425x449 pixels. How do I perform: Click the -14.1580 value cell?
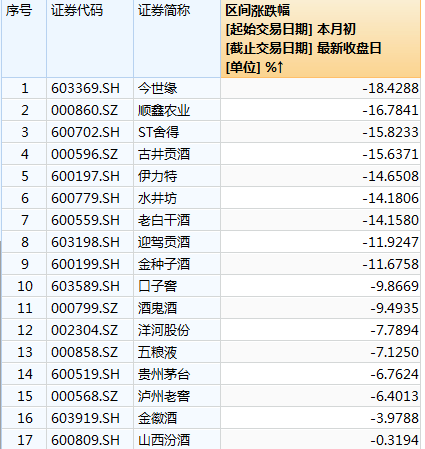coord(320,220)
